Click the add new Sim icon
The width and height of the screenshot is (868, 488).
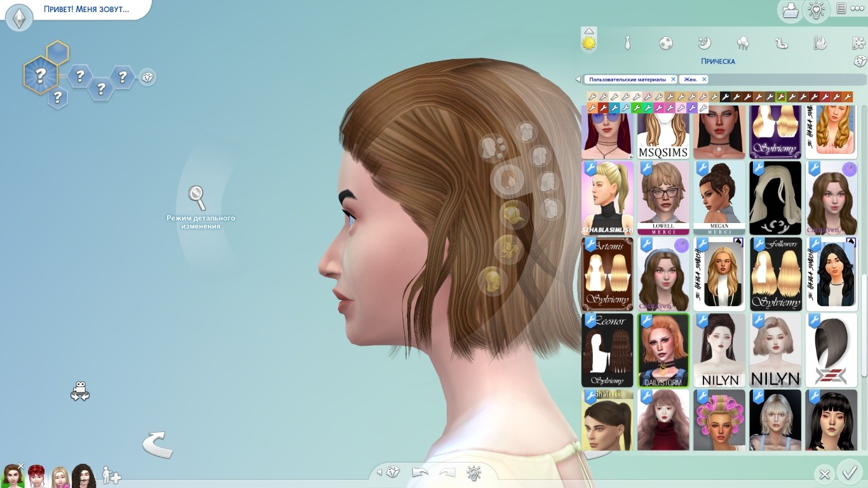pos(112,475)
